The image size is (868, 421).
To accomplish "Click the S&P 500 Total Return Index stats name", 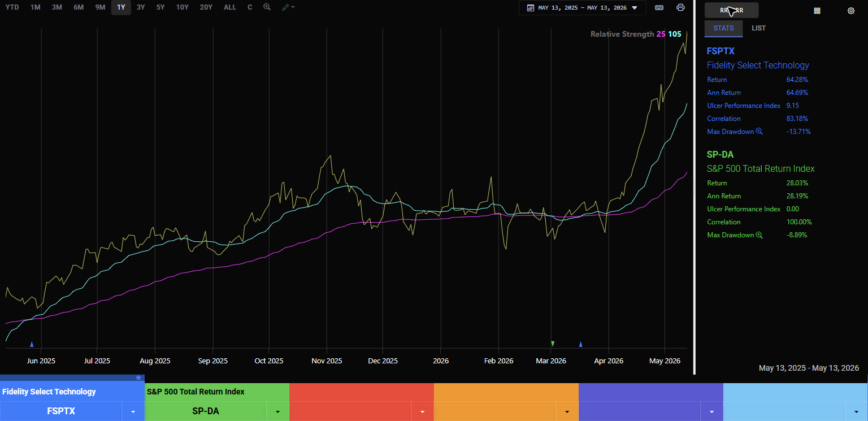I will 761,169.
